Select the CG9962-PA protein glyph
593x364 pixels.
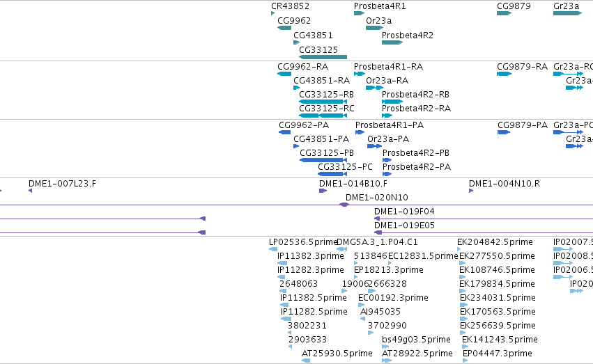click(x=284, y=132)
